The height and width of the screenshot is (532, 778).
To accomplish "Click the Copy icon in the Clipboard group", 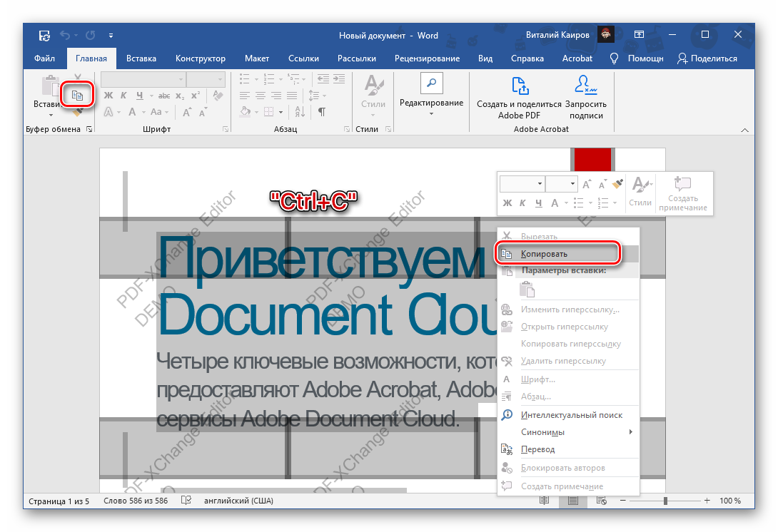I will pyautogui.click(x=77, y=95).
